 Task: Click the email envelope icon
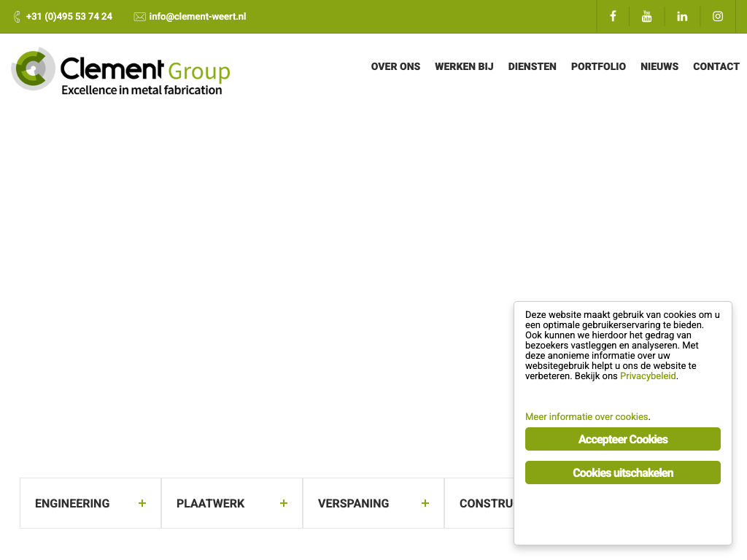[x=140, y=17]
